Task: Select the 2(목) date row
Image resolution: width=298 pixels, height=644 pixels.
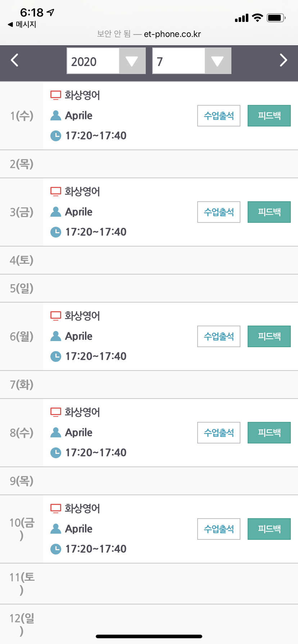Action: click(149, 164)
